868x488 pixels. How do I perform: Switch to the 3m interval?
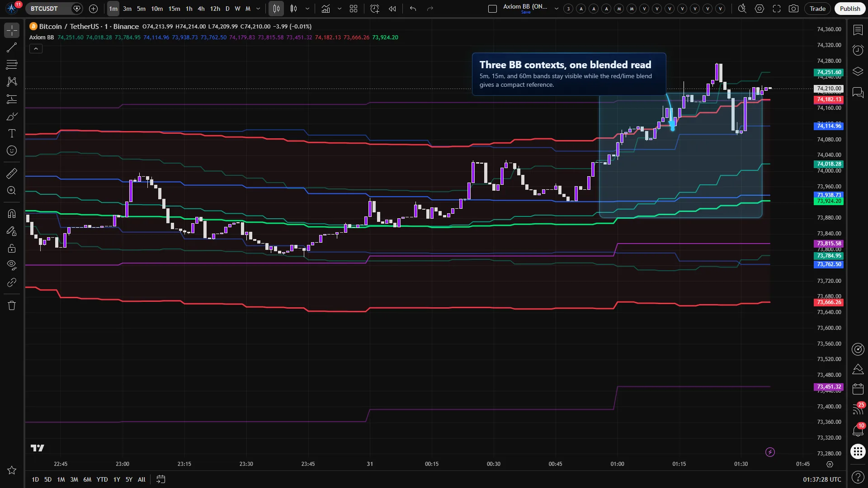(127, 9)
